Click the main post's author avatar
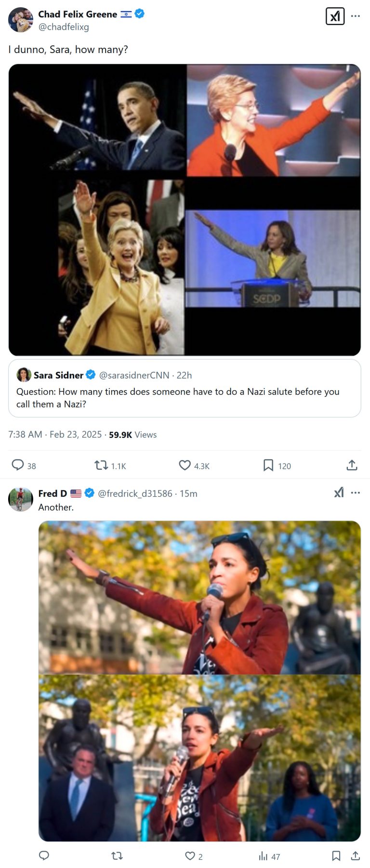The width and height of the screenshot is (370, 868). 21,20
